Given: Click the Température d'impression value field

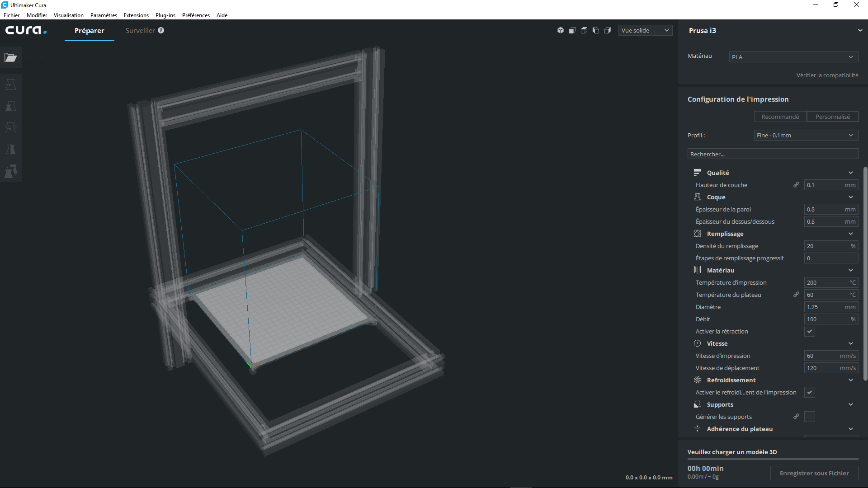Looking at the screenshot, I should 831,282.
